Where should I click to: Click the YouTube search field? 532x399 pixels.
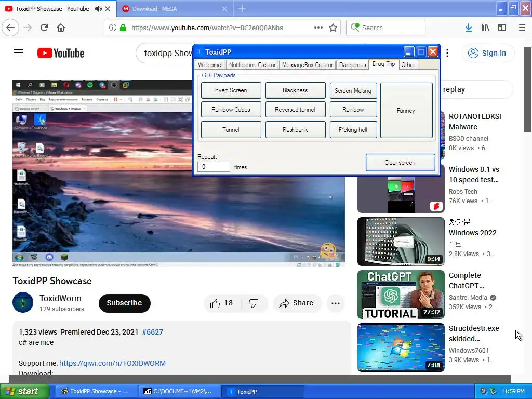pyautogui.click(x=165, y=54)
